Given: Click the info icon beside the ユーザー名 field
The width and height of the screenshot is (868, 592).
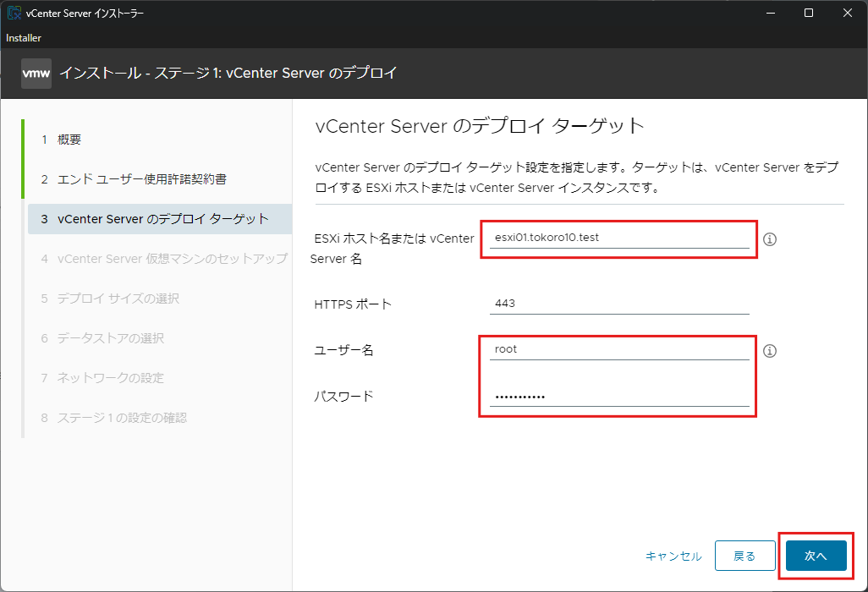Looking at the screenshot, I should (770, 351).
